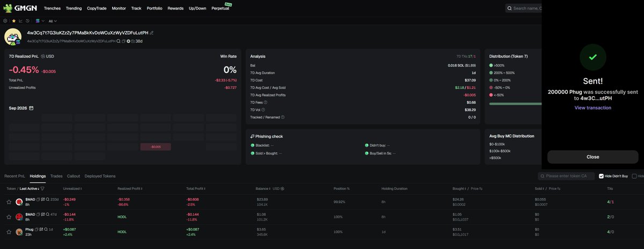Search the Phug token via magnifier icon
This screenshot has width=644, height=249.
coord(46,229)
